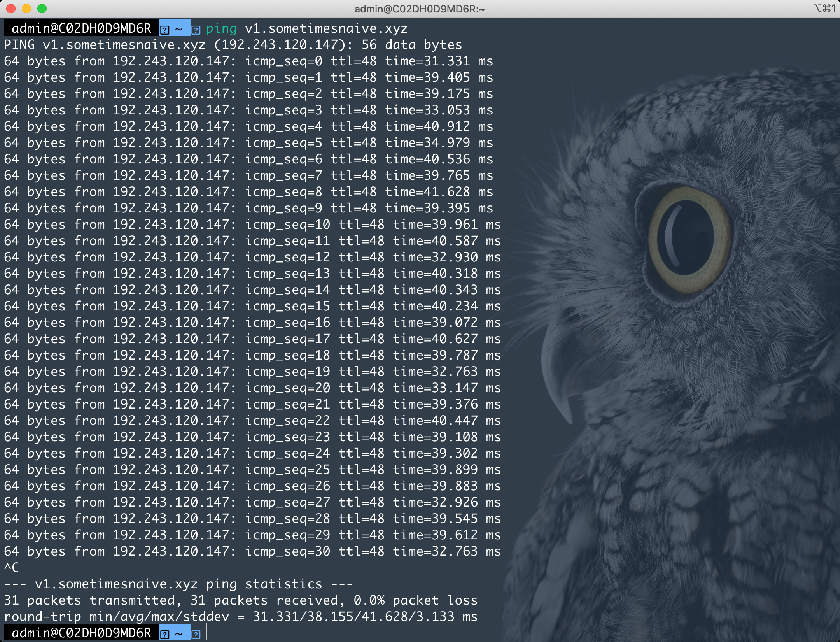Click the line with icmp_seq=11 time=40.587 ms
Screen dimensions: 840x642
point(252,241)
